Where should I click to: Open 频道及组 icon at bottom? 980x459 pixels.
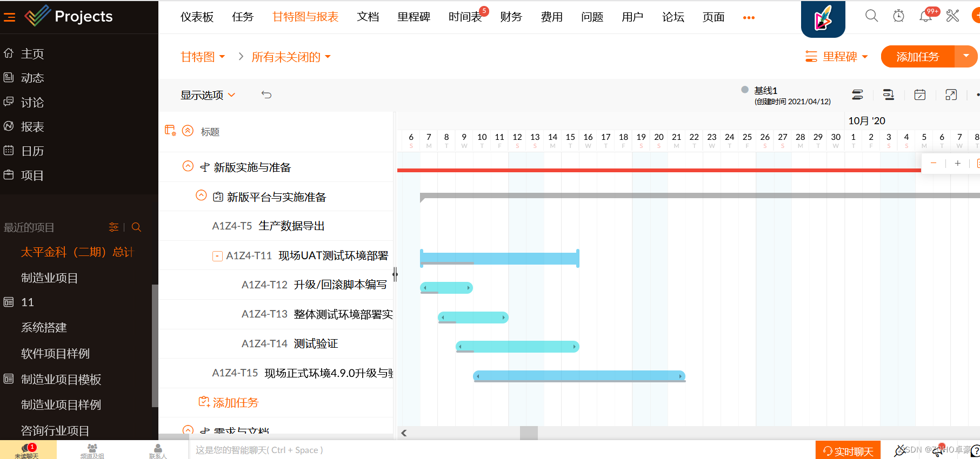pyautogui.click(x=92, y=450)
